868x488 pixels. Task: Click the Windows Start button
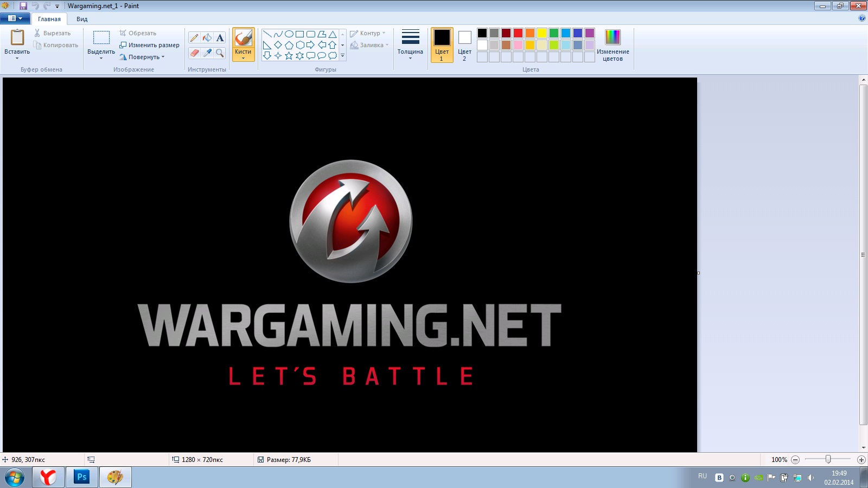pos(15,477)
